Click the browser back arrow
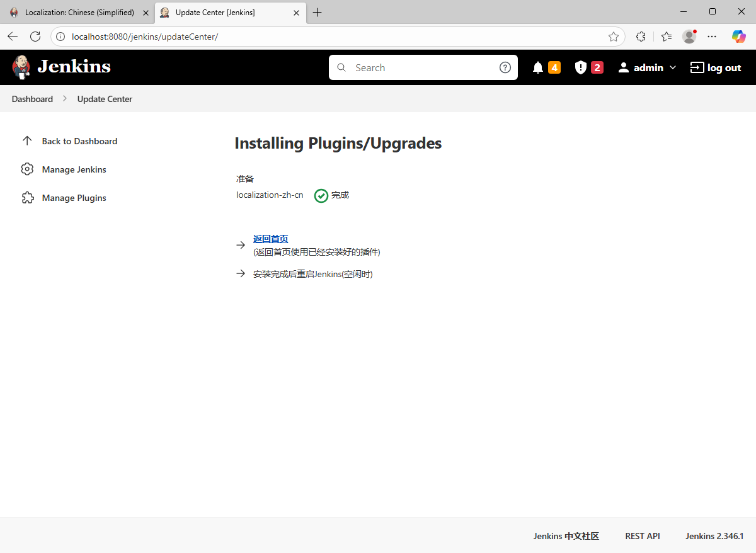The height and width of the screenshot is (553, 756). [13, 37]
